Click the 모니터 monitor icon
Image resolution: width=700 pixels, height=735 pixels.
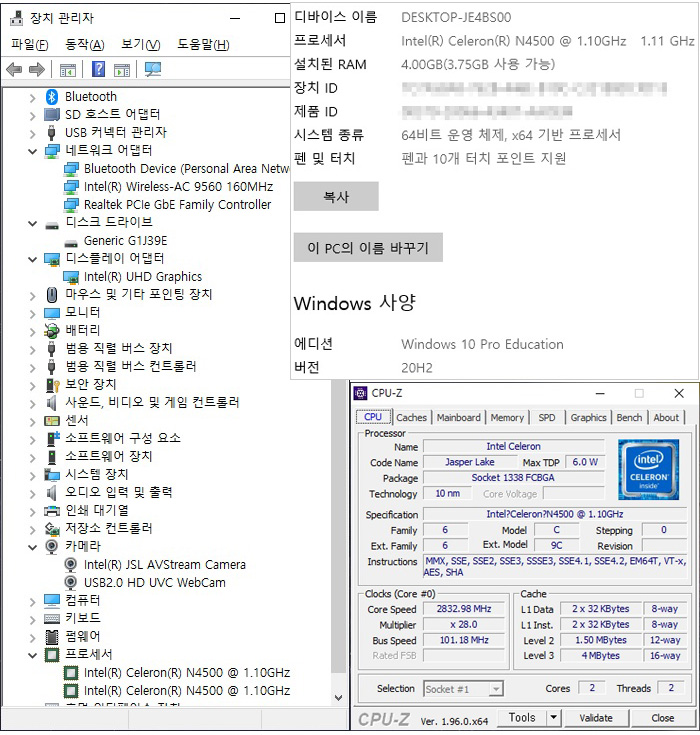52,313
